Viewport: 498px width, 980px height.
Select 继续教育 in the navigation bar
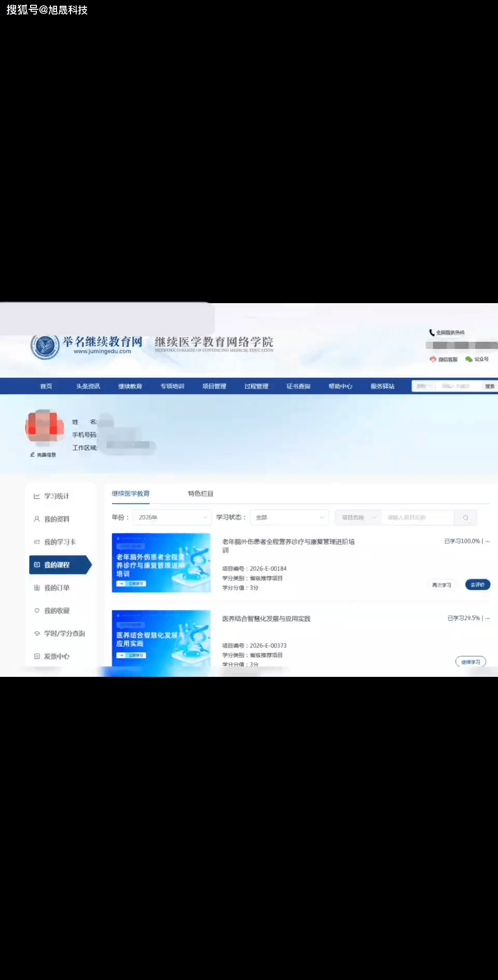(x=130, y=386)
